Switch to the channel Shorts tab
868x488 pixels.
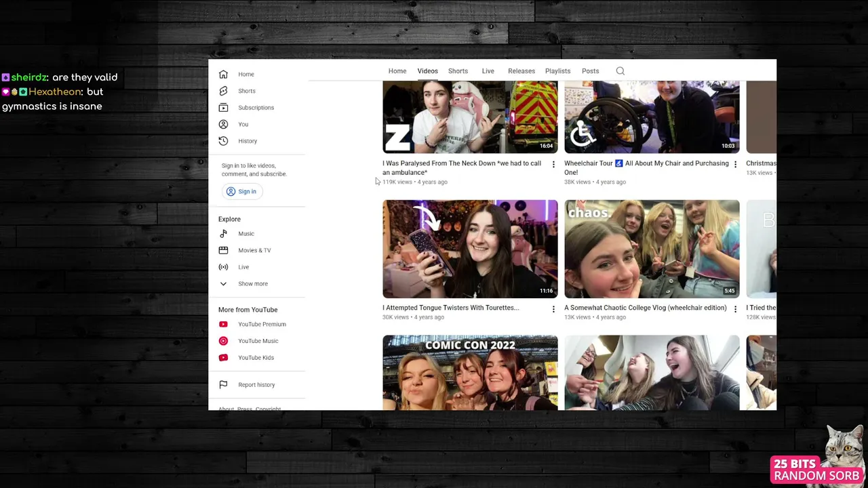click(458, 70)
